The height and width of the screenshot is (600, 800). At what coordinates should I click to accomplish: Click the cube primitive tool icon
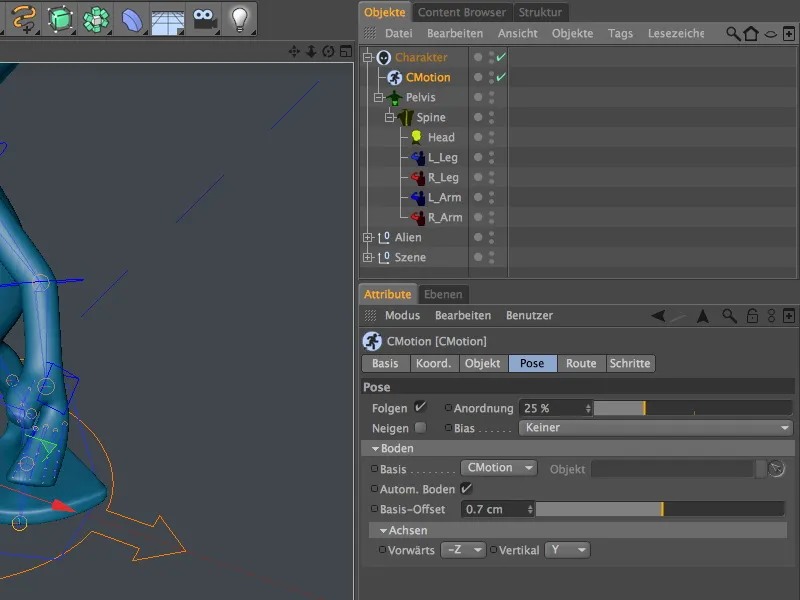click(x=60, y=19)
